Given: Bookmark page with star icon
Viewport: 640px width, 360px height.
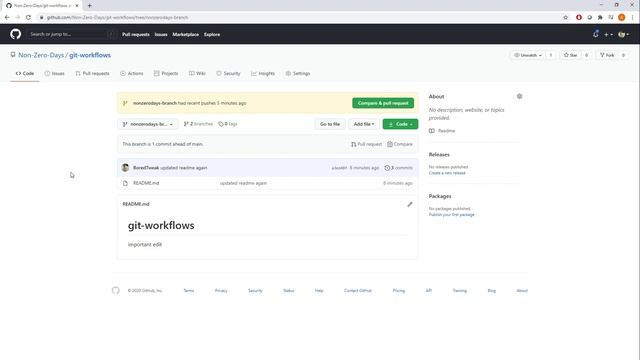Looking at the screenshot, I should (x=565, y=18).
